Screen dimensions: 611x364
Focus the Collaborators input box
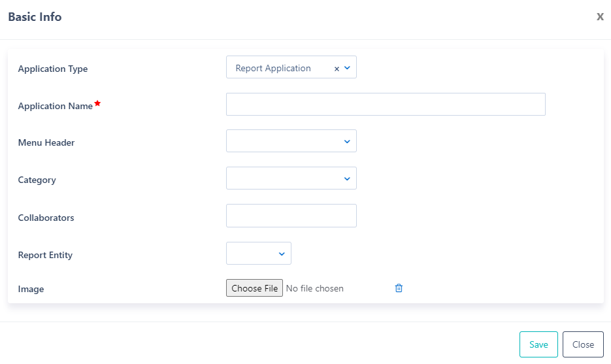point(291,216)
